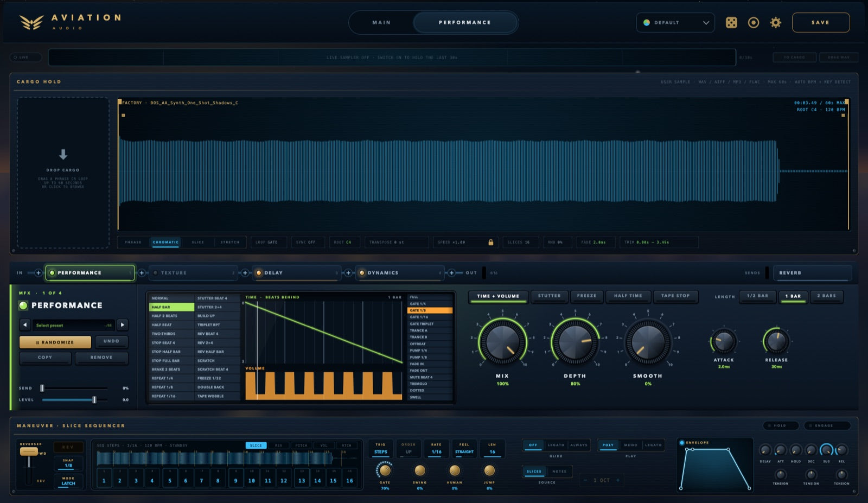
Task: Toggle the LIVE sampler switch
Action: [x=25, y=57]
